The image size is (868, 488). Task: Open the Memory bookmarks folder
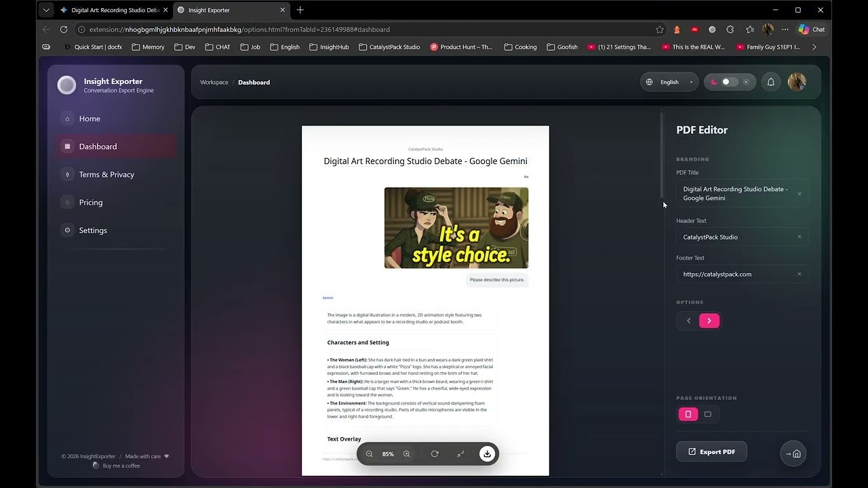[148, 47]
